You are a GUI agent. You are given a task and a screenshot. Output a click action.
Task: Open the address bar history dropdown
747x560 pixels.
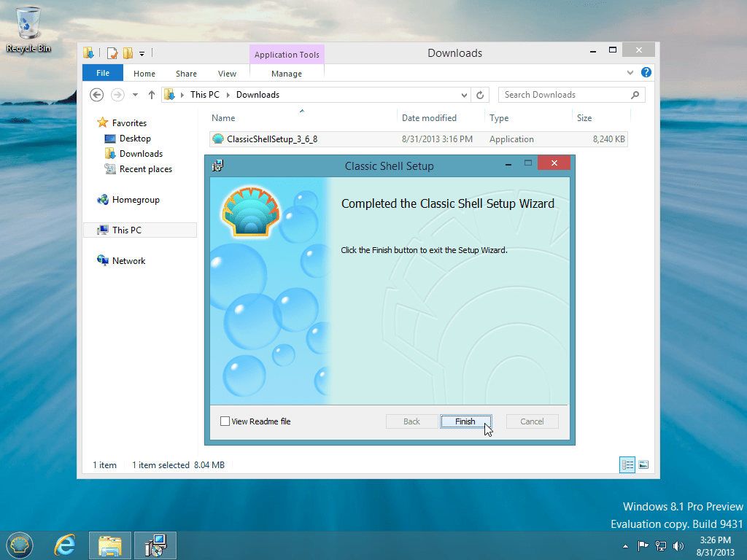[464, 96]
